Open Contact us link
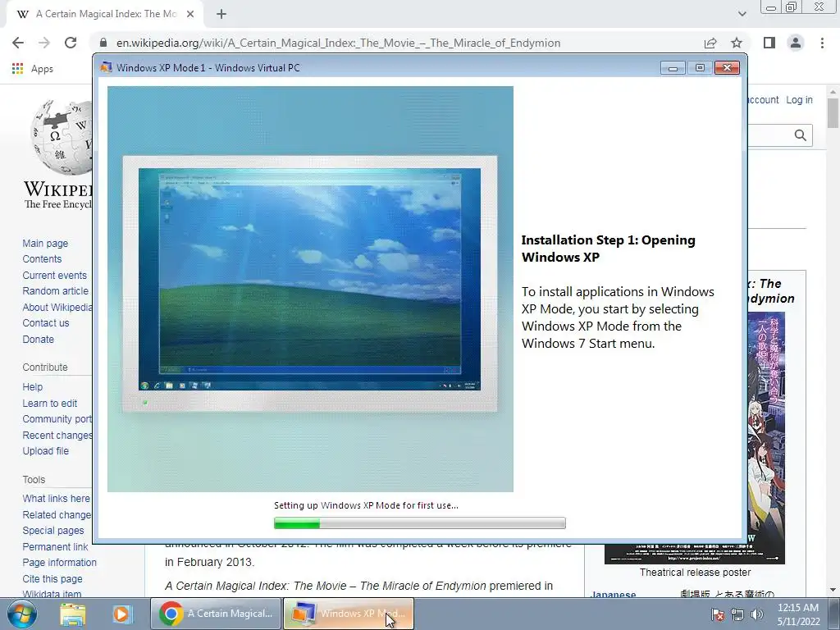Viewport: 840px width, 630px height. coord(46,323)
